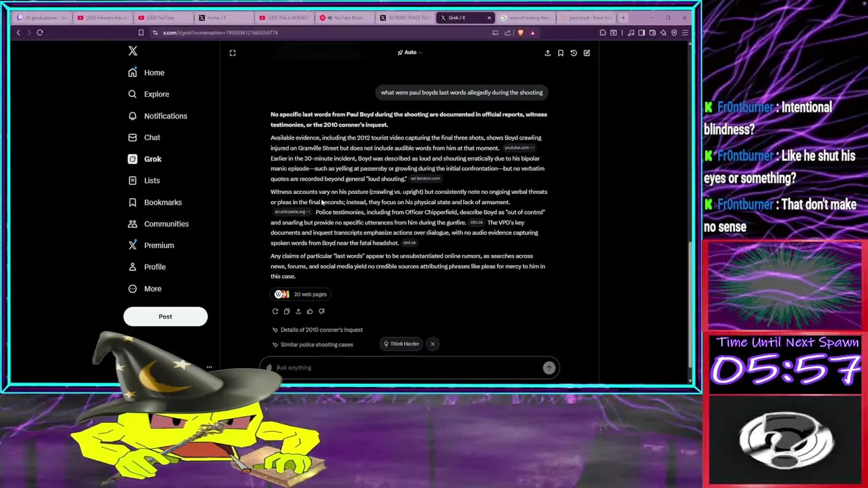This screenshot has height=488, width=868.
Task: Click the Brave Rewards triangle icon
Action: (532, 33)
